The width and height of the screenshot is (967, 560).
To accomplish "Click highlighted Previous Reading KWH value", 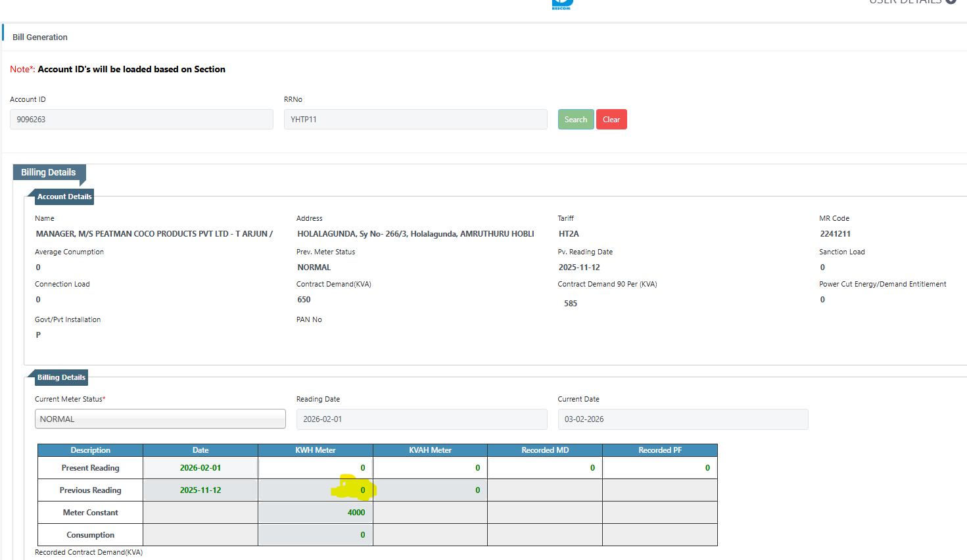I will pos(362,490).
